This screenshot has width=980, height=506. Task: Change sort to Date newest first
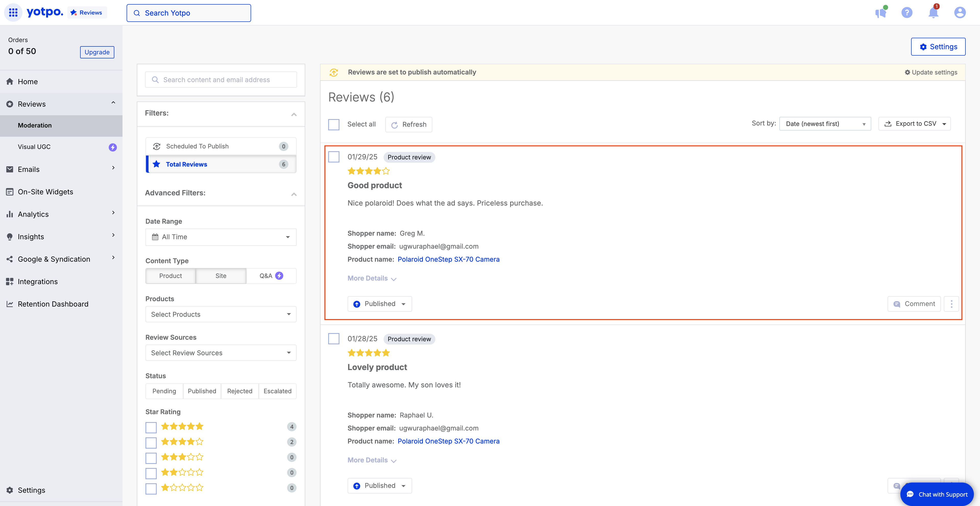825,123
